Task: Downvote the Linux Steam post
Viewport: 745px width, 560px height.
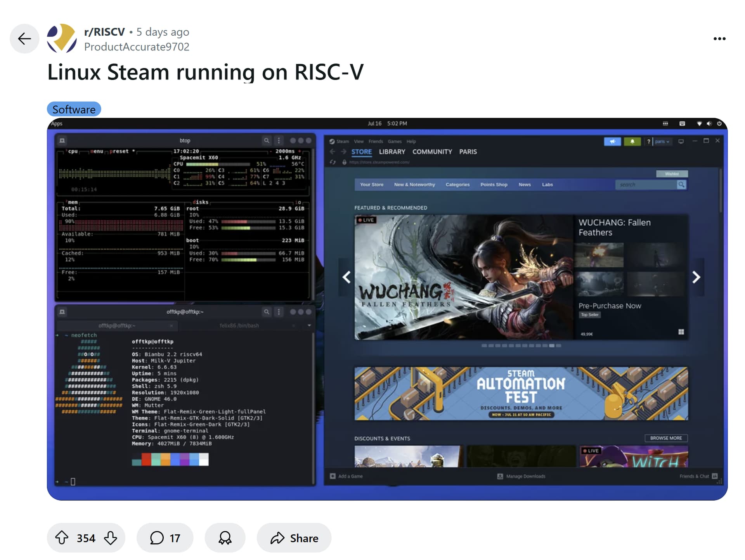Action: click(111, 538)
